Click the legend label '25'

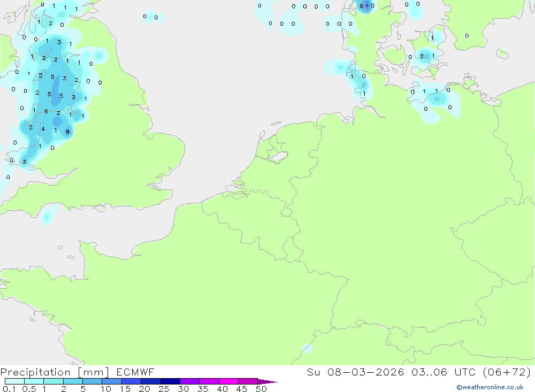(x=164, y=389)
